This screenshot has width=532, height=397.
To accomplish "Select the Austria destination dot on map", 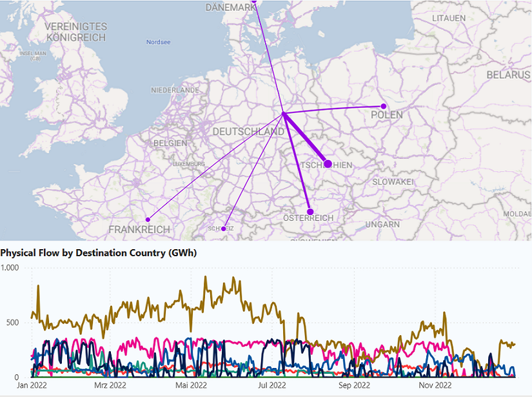I will coord(310,212).
